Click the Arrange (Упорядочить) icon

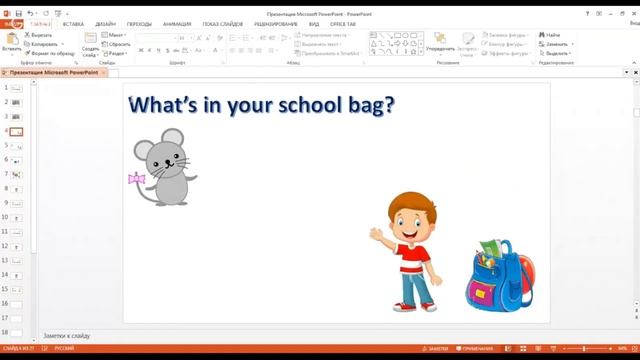(440, 38)
